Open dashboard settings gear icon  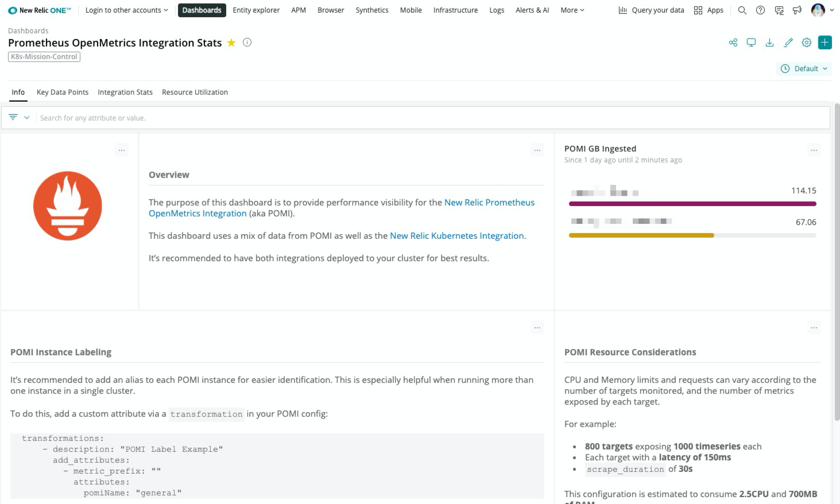(807, 42)
